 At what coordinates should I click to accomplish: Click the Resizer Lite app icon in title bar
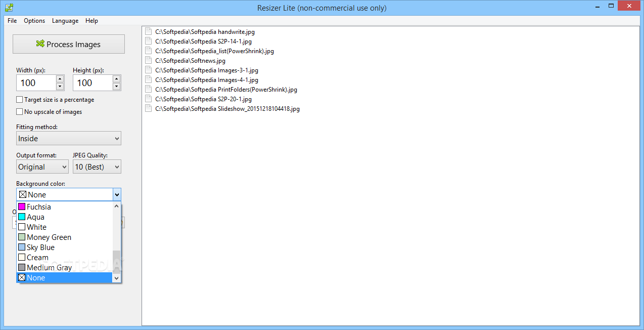(9, 7)
